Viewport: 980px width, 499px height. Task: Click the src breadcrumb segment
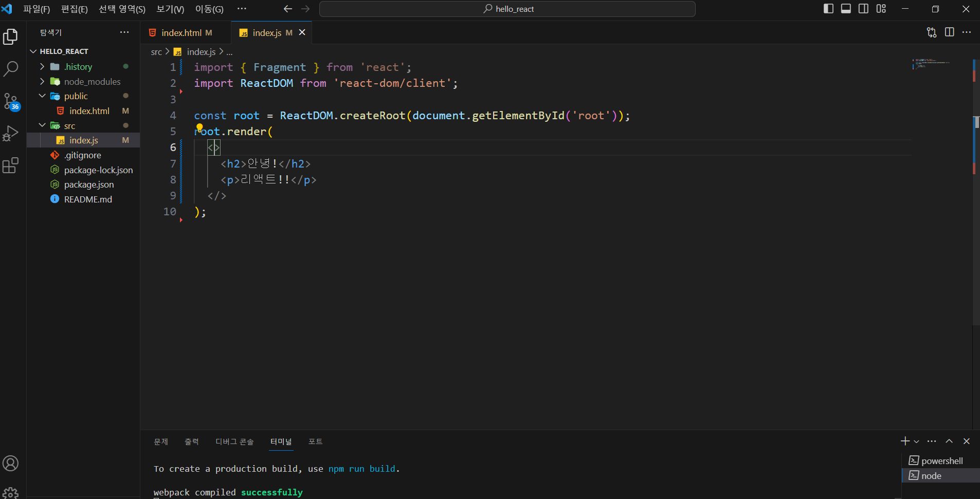click(156, 52)
